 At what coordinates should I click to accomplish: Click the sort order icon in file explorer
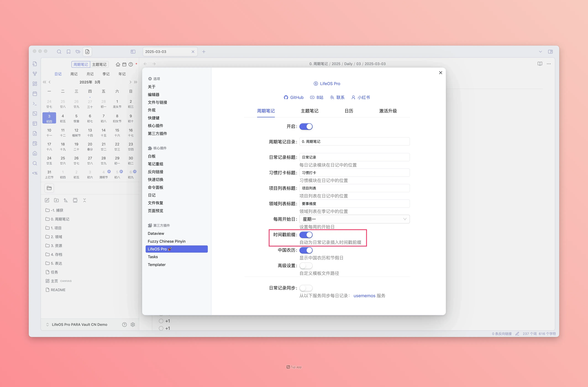tap(66, 200)
